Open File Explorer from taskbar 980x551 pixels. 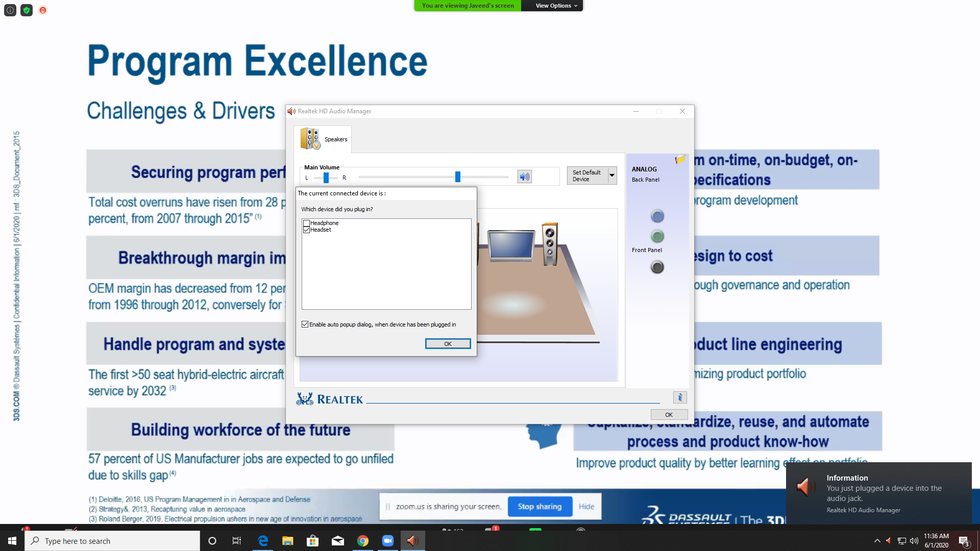tap(288, 541)
